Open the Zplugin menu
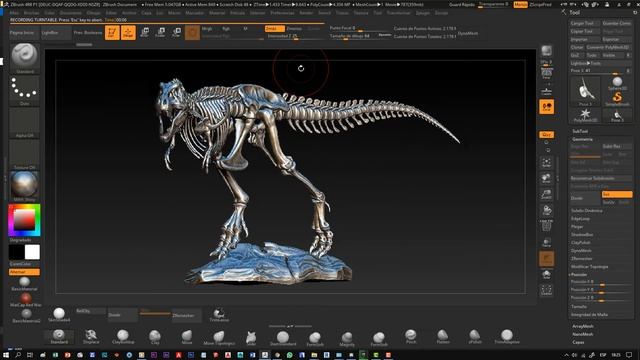The height and width of the screenshot is (360, 640). coord(422,13)
